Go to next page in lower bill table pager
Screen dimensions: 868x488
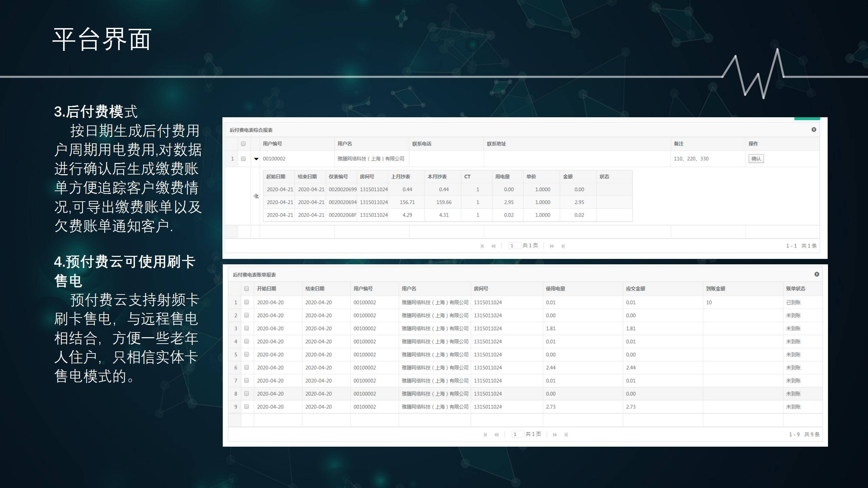(555, 434)
